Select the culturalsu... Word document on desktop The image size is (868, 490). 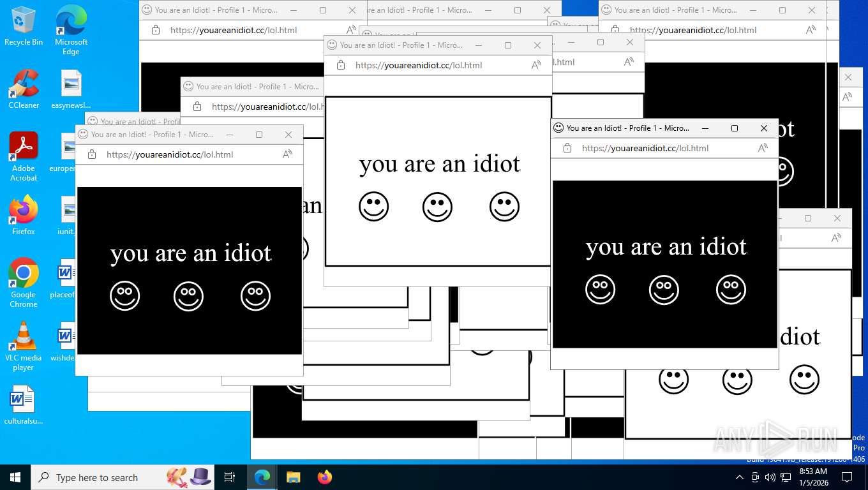24,405
